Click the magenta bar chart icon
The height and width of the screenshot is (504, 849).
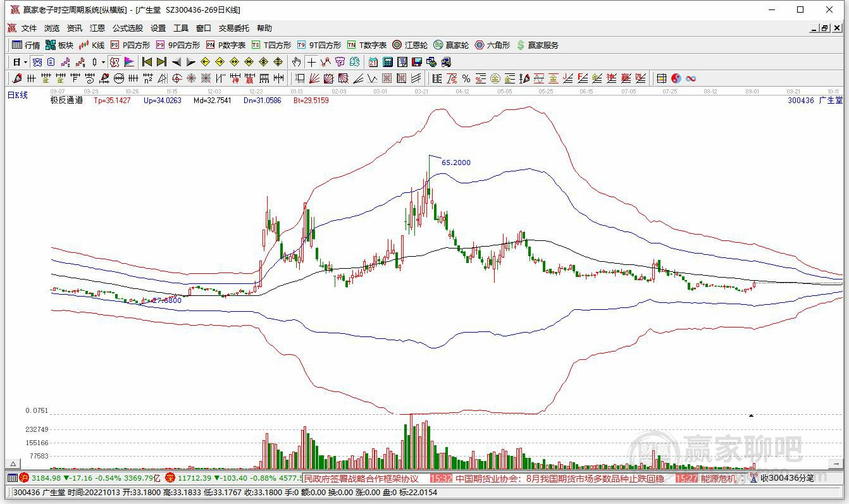tap(130, 62)
